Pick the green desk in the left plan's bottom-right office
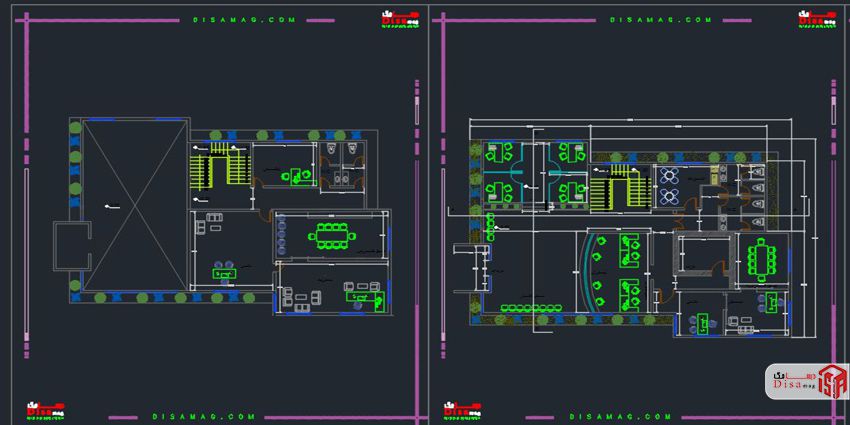This screenshot has height=425, width=850. (357, 293)
